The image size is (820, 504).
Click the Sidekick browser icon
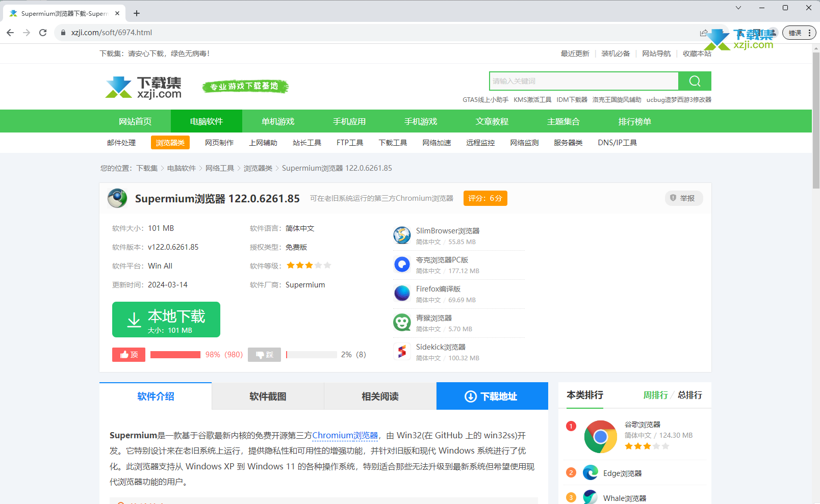coord(402,352)
